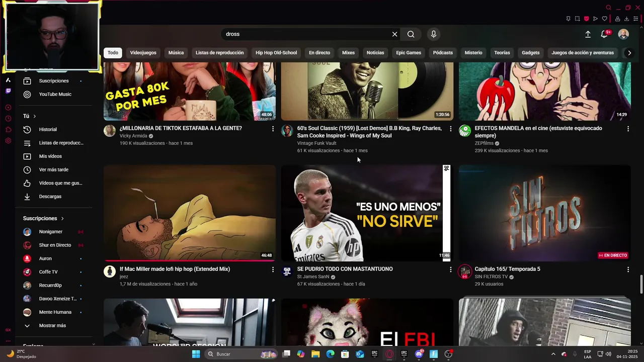
Task: Open the Opera GX sidebar settings gear icon
Action: point(8,141)
